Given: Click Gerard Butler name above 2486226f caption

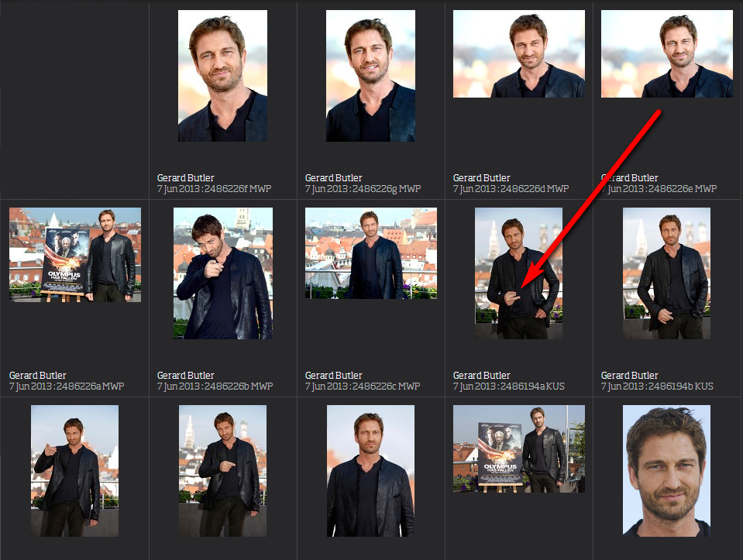Looking at the screenshot, I should [x=185, y=178].
